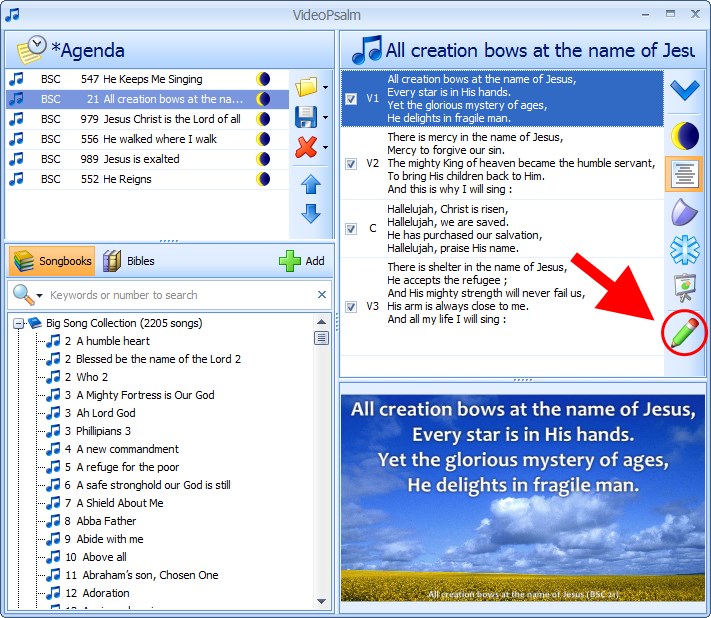Move agenda item up with blue arrow
The image size is (711, 618).
(x=311, y=184)
